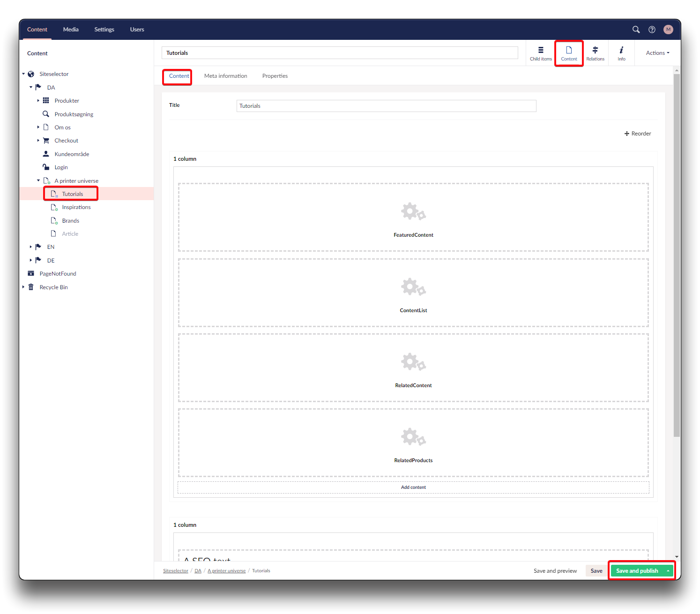Collapse the A printer universe node

pos(38,180)
